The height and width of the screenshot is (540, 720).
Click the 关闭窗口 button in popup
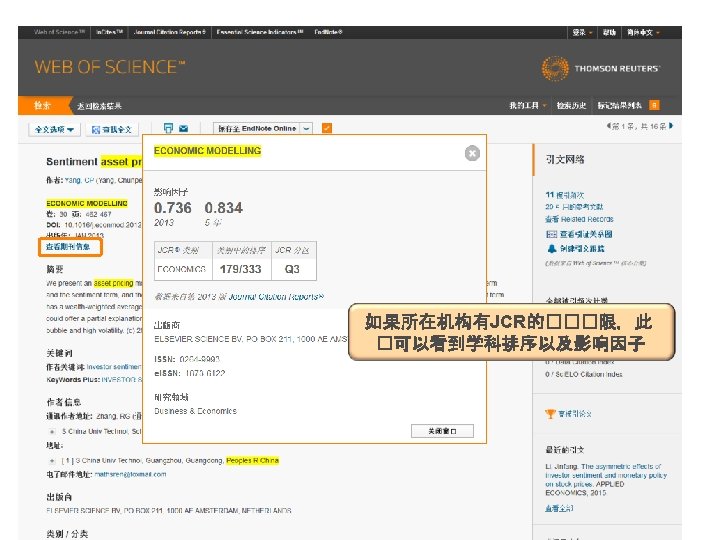pyautogui.click(x=442, y=431)
